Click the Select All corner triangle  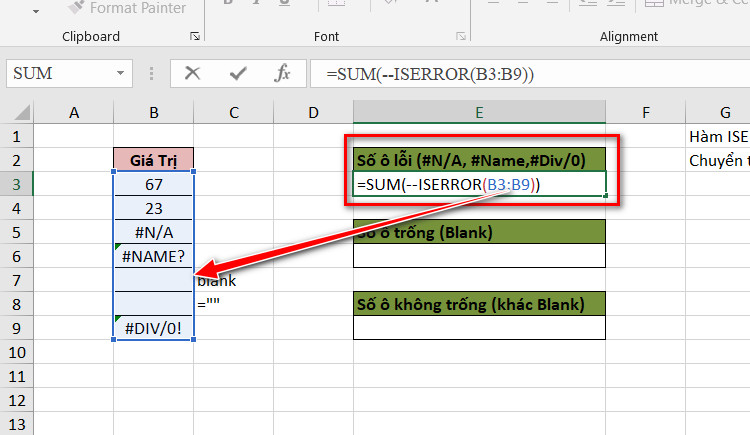[x=22, y=112]
